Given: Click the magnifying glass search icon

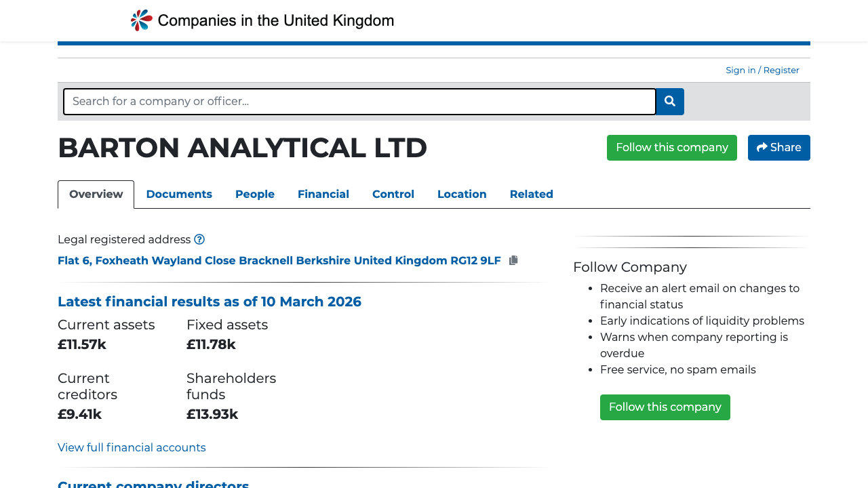Looking at the screenshot, I should [x=669, y=101].
